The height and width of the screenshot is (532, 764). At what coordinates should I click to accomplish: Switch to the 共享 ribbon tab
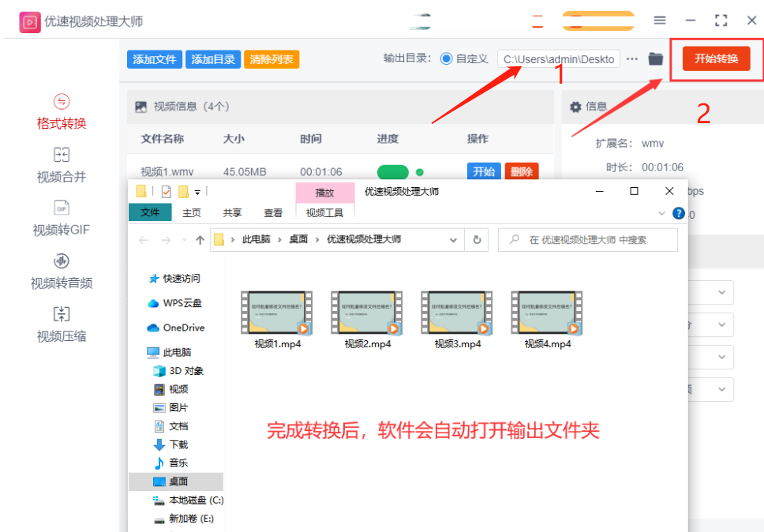(232, 213)
